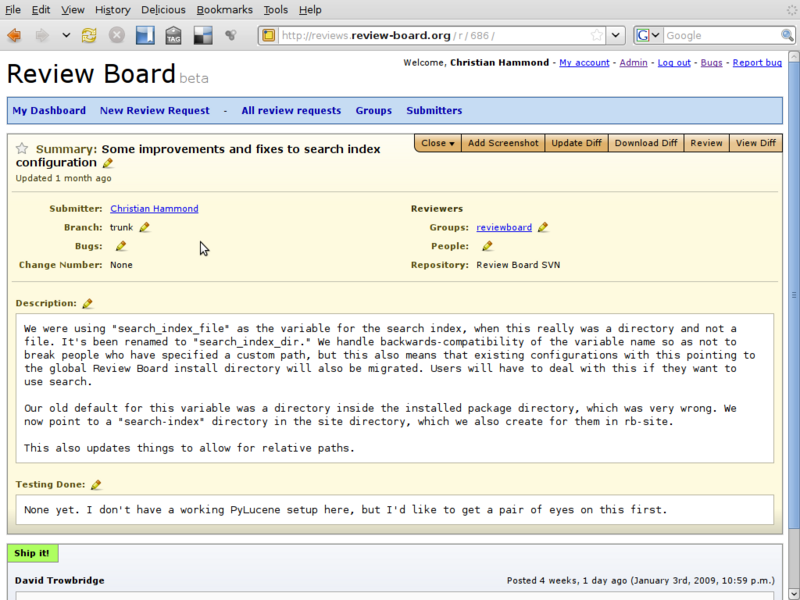Open the View menu

pyautogui.click(x=72, y=10)
